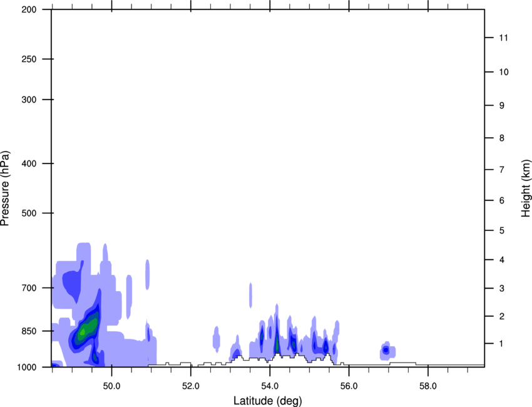532x407 pixels.
Task: Pick the 7 km height label
Action: tap(502, 170)
